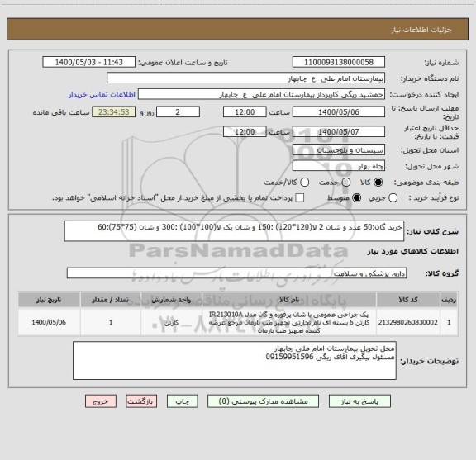The image size is (476, 460).
Task: Click the delivery city field چاه بهار
Action: [339, 166]
